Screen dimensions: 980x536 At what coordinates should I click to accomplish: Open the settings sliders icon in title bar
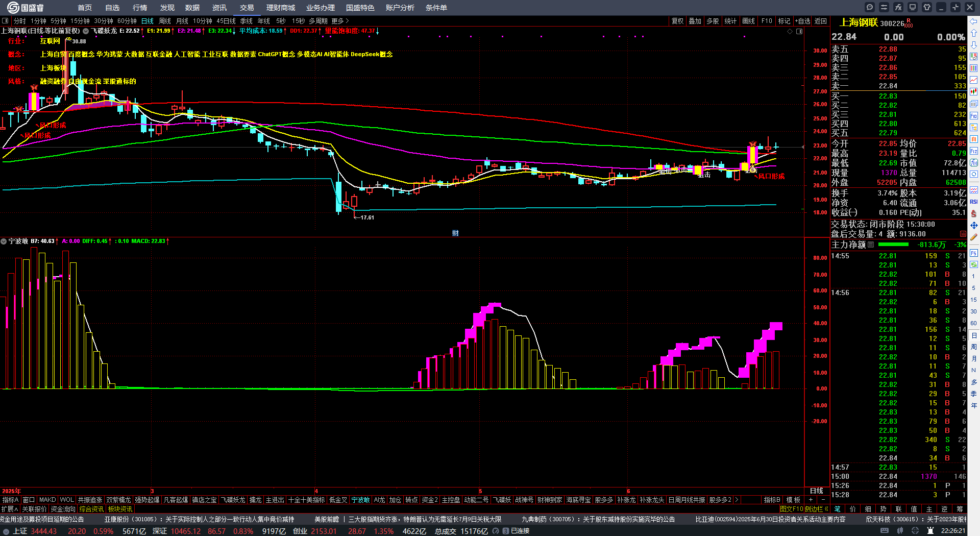click(x=884, y=7)
